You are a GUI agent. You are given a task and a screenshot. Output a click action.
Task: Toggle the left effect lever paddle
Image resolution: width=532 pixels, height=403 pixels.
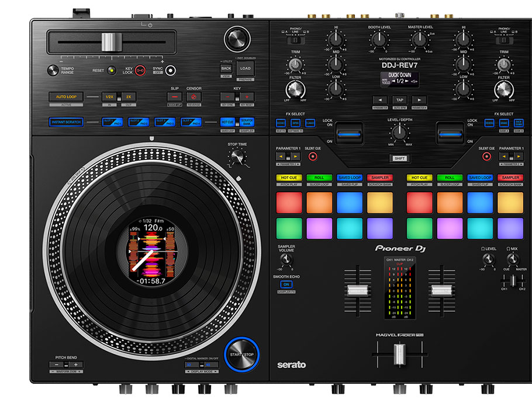pyautogui.click(x=349, y=134)
